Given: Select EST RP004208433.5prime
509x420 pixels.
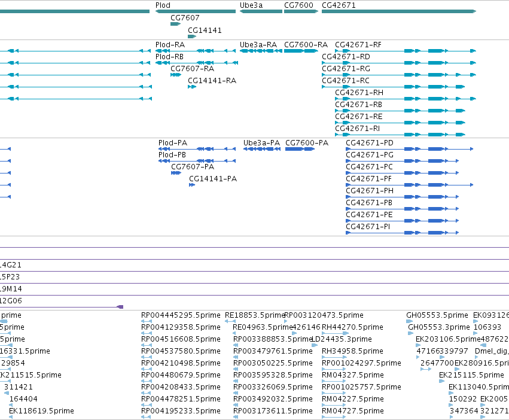Looking at the screenshot, I should [x=181, y=387].
